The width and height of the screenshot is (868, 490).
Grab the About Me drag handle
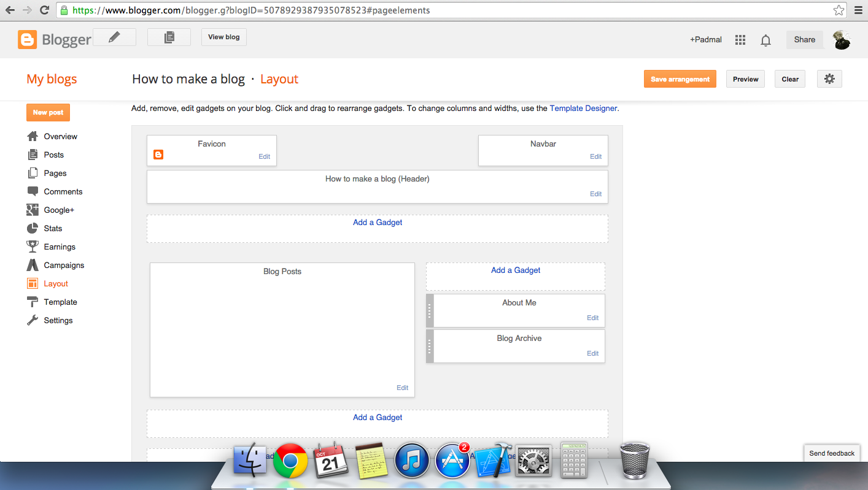click(430, 311)
